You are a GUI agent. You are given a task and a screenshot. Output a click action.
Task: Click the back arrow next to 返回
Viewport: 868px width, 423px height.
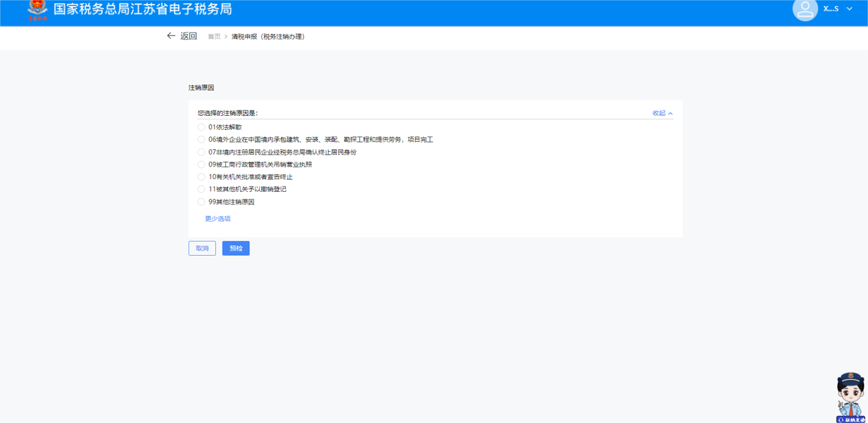[171, 36]
